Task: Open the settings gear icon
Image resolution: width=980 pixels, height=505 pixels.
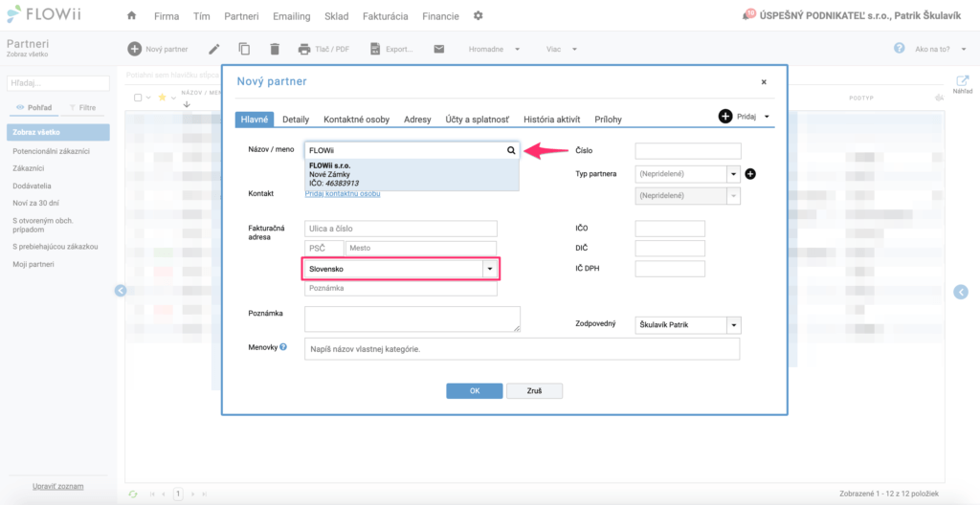Action: [x=479, y=15]
